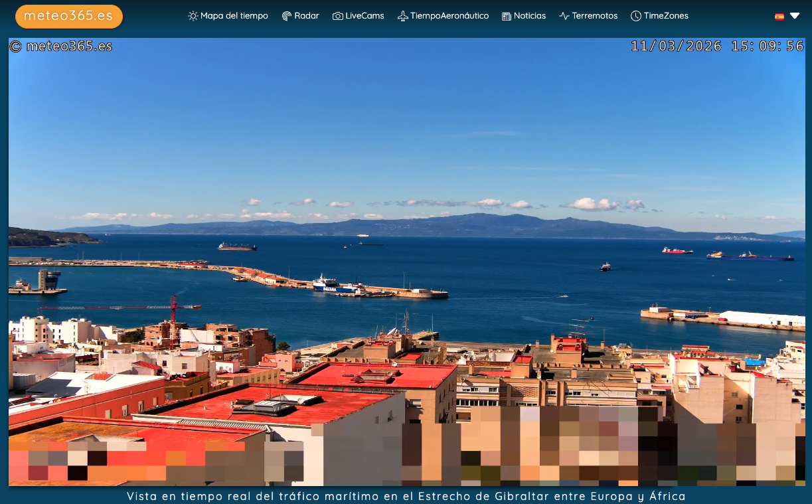Image resolution: width=812 pixels, height=504 pixels.
Task: Select LiveCams text in navigation bar
Action: click(x=365, y=16)
